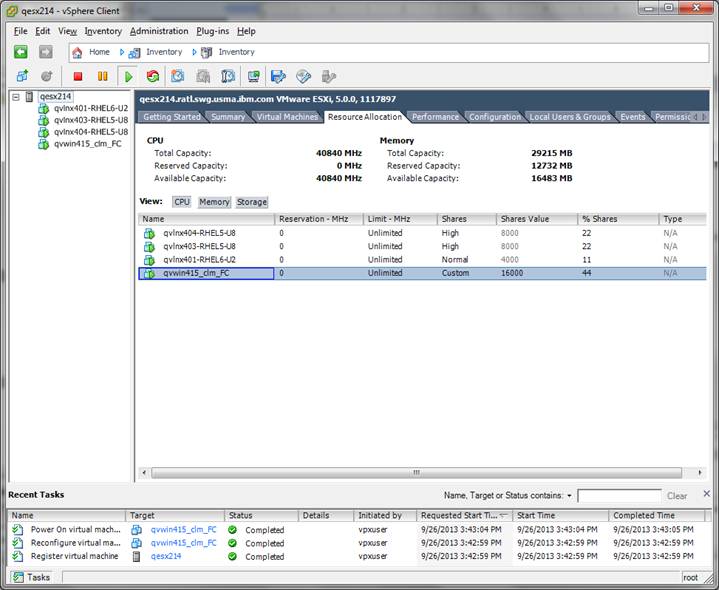Image resolution: width=719 pixels, height=590 pixels.
Task: Click the Revert to snapshot icon
Action: click(x=203, y=76)
